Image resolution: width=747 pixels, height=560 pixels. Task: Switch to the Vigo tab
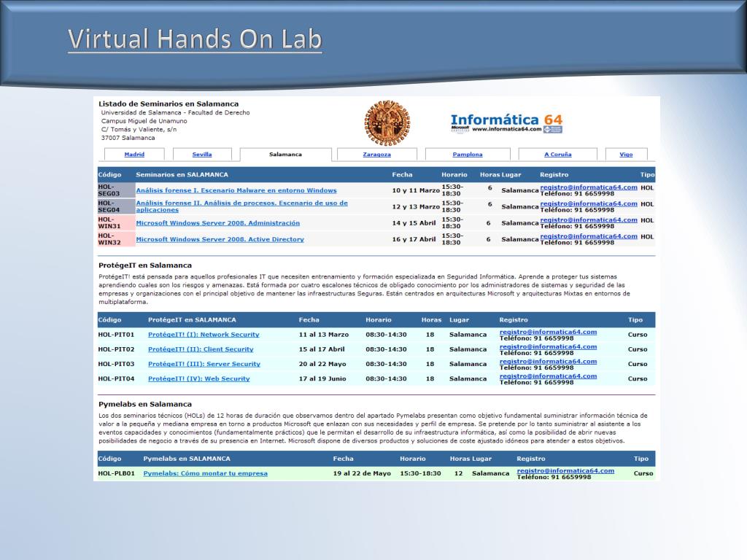click(626, 155)
